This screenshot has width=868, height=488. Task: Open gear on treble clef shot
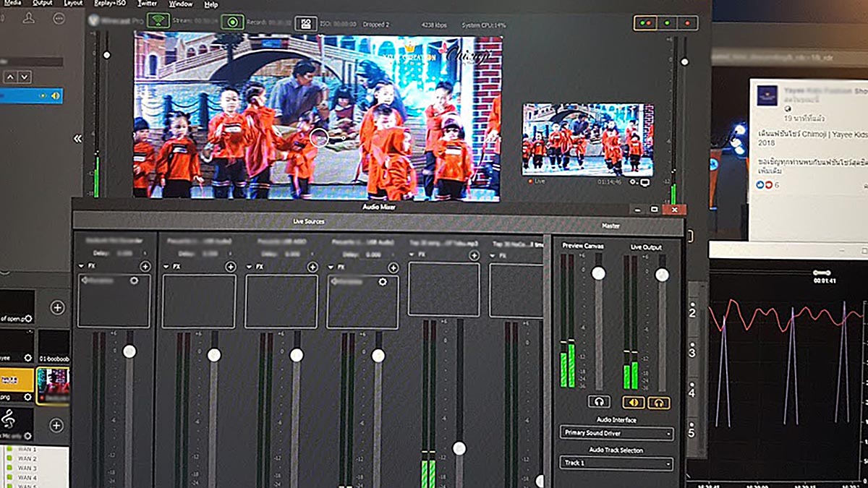[28, 435]
